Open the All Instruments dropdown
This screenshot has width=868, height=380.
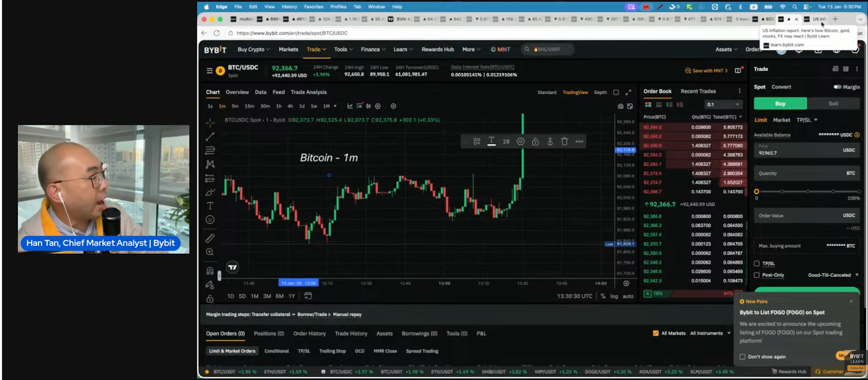click(710, 333)
